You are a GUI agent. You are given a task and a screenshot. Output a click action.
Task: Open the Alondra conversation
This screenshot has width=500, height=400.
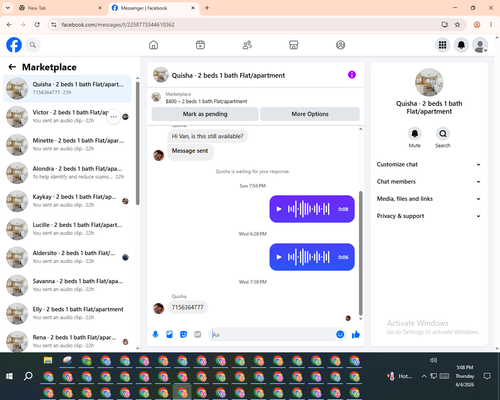[x=67, y=173]
